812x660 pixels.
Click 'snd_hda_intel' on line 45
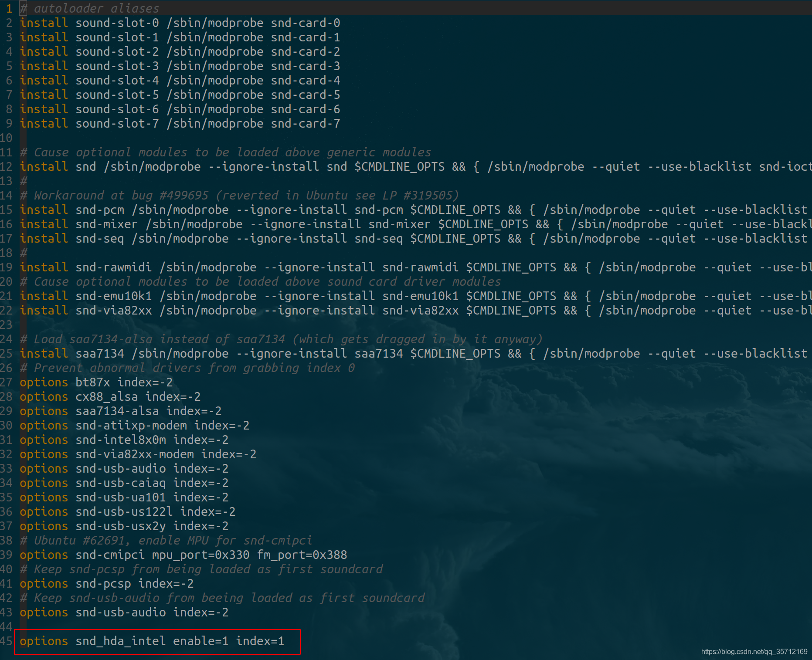pyautogui.click(x=121, y=641)
